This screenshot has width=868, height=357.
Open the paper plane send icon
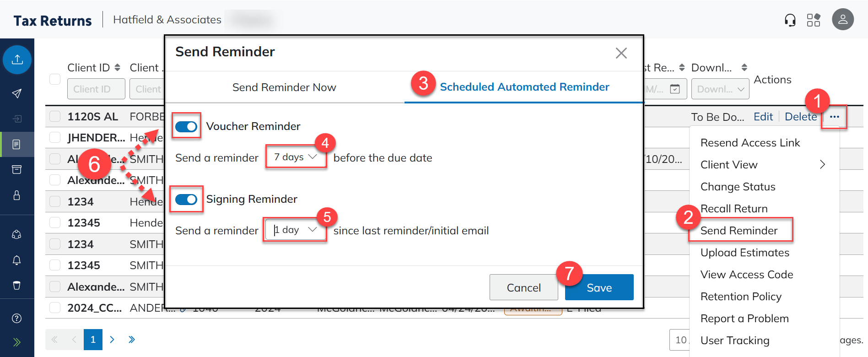[x=17, y=93]
